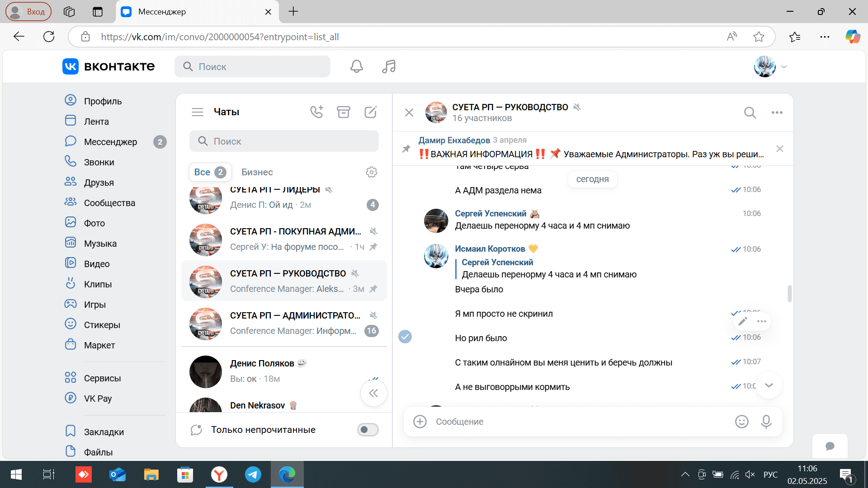Open Фото section
The width and height of the screenshot is (868, 488).
(94, 223)
